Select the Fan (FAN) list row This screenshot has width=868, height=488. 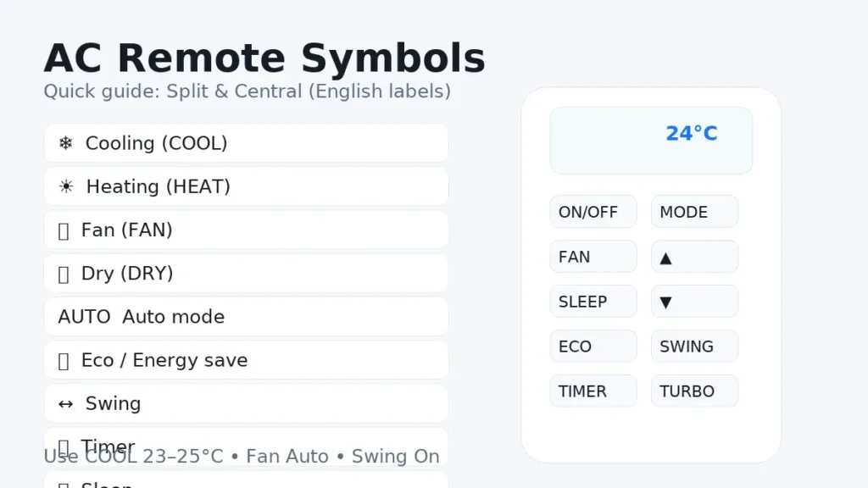tap(246, 230)
